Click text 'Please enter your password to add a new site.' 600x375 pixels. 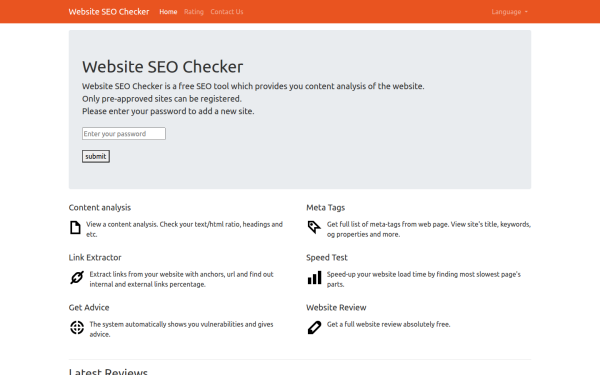[x=168, y=111]
